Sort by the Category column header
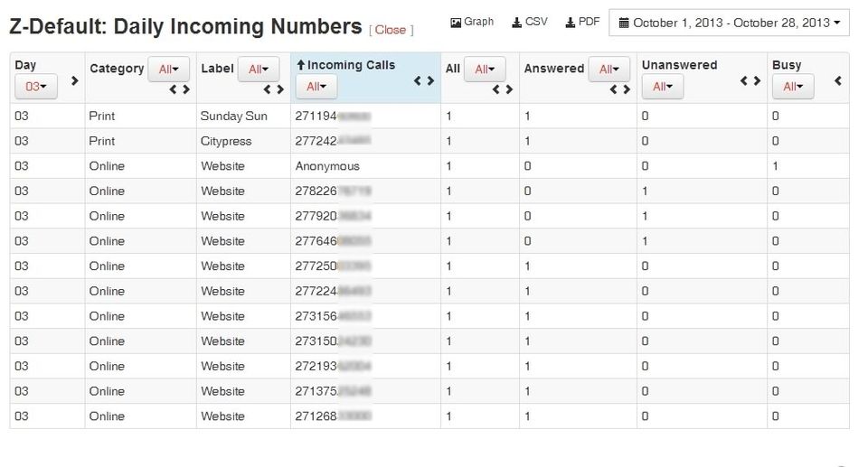Image resolution: width=868 pixels, height=467 pixels. pos(117,69)
